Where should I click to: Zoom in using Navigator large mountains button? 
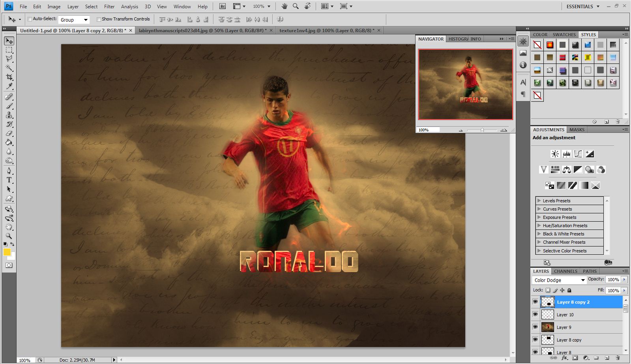click(x=504, y=130)
